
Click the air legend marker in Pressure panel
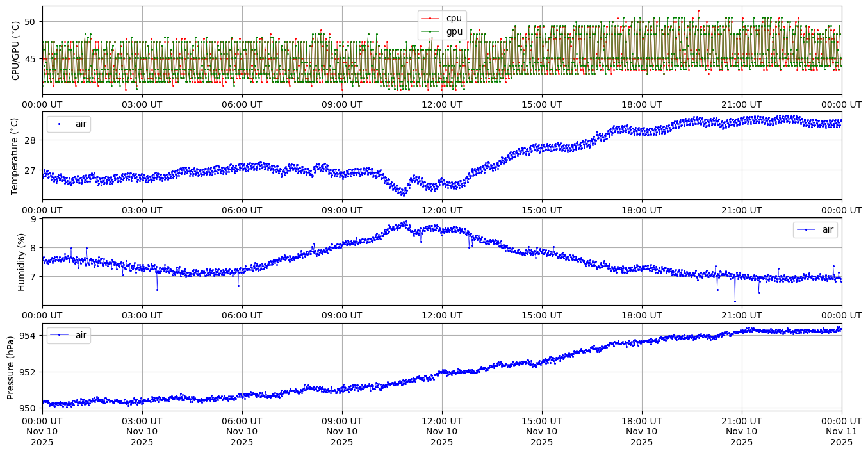[x=59, y=335]
